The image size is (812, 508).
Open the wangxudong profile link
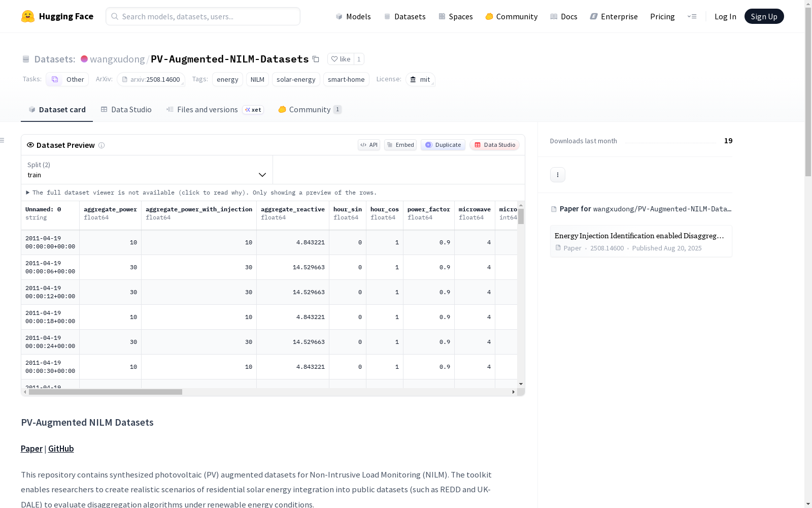117,59
